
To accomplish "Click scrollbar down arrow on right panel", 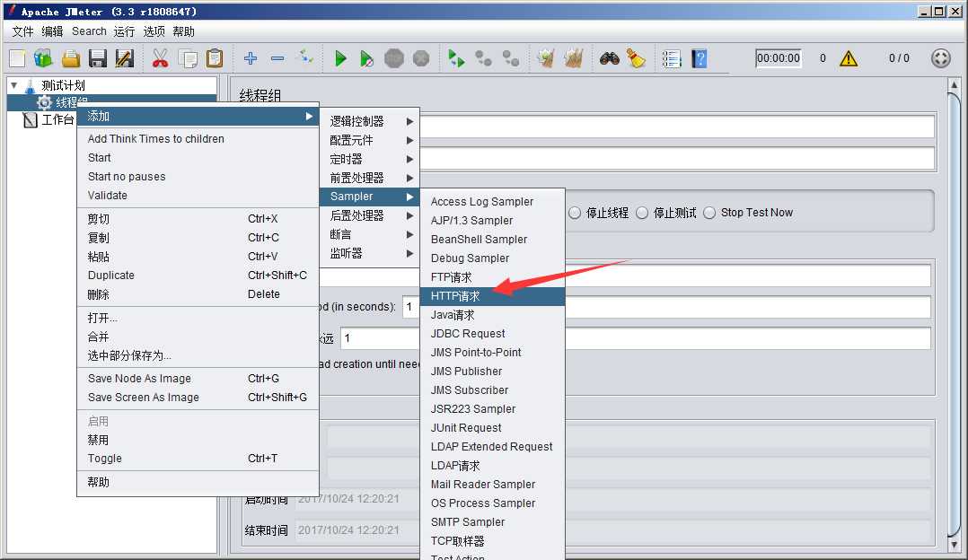I will [x=954, y=546].
